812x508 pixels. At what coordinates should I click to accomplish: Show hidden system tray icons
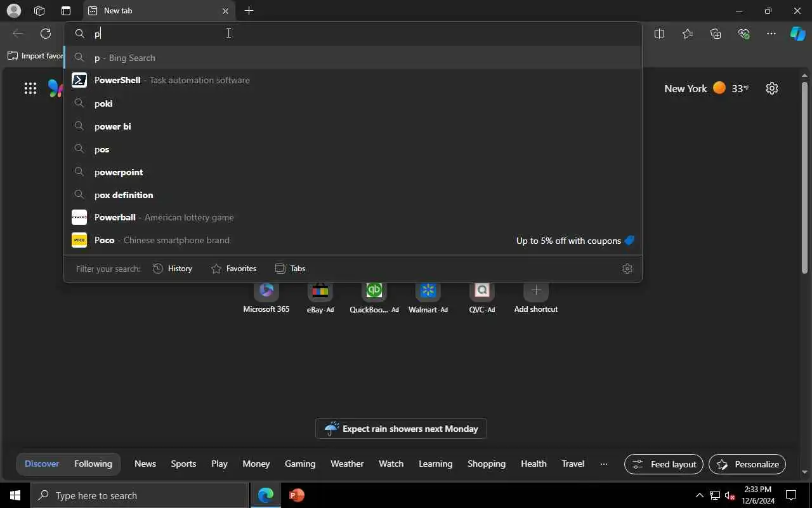point(699,495)
